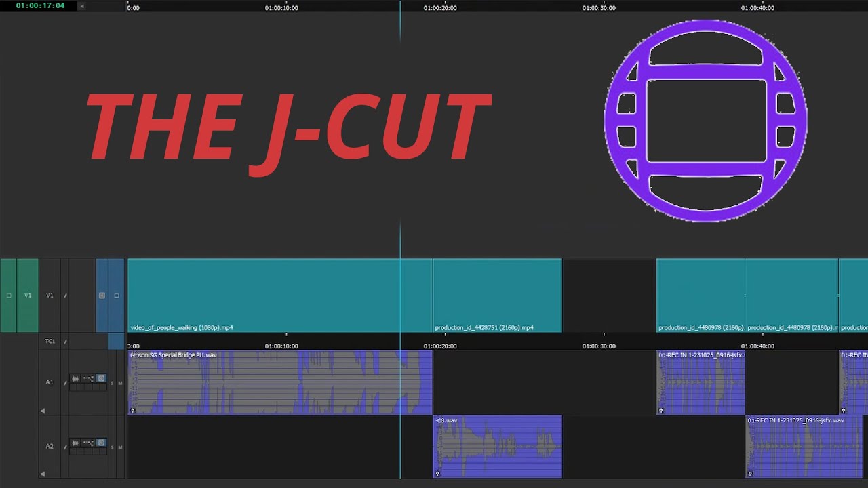This screenshot has width=868, height=488.
Task: Click the pencil icon on the V1 track
Action: click(66, 296)
